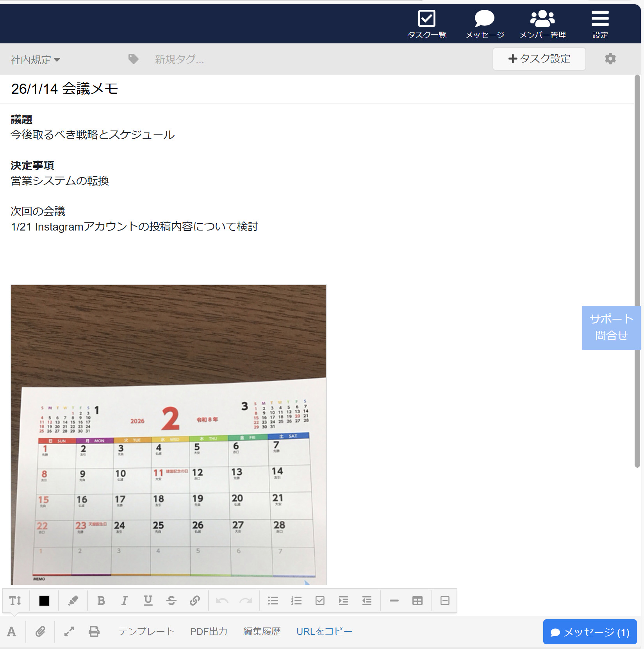Open メンバー管理 from the top navigation
Viewport: 644px width, 649px height.
click(542, 23)
